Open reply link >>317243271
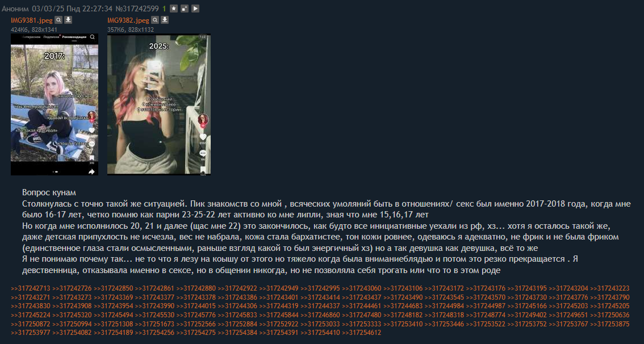Screen dimensions: 644x344 (x=31, y=297)
